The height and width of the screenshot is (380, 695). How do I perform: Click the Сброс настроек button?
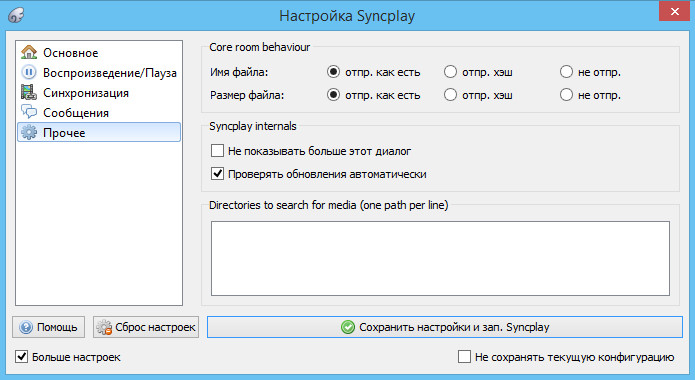pos(146,327)
